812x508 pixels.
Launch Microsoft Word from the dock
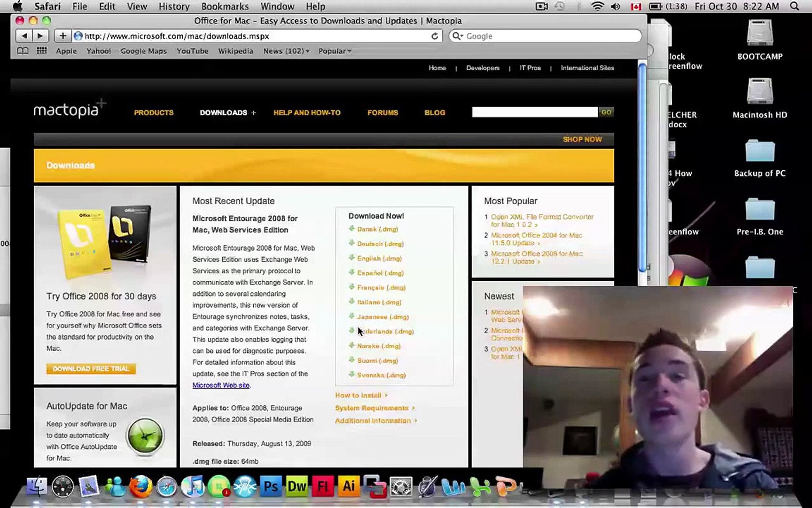pyautogui.click(x=453, y=487)
